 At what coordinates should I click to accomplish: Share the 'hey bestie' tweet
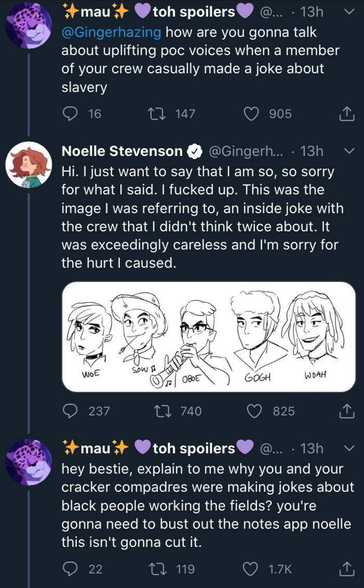click(346, 569)
